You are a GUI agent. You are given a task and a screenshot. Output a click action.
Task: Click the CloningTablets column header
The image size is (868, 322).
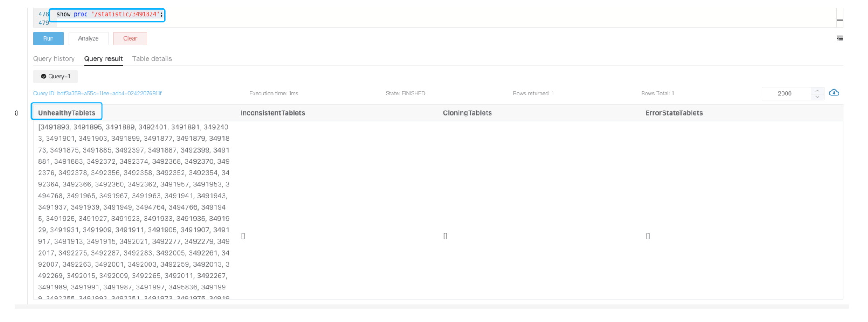[x=467, y=113]
